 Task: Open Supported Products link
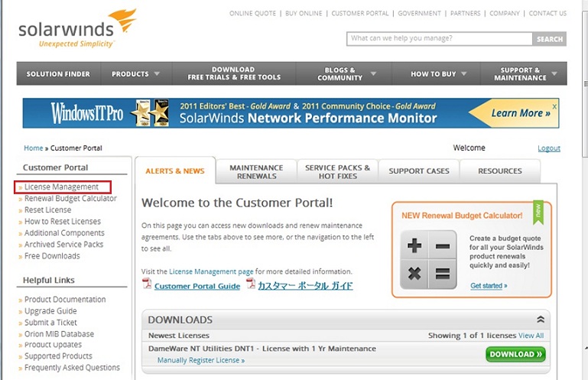pyautogui.click(x=58, y=356)
